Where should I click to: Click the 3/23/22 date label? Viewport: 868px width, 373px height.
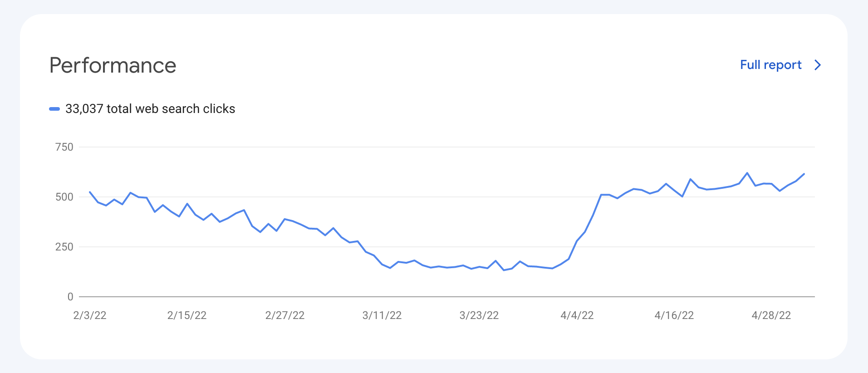479,315
